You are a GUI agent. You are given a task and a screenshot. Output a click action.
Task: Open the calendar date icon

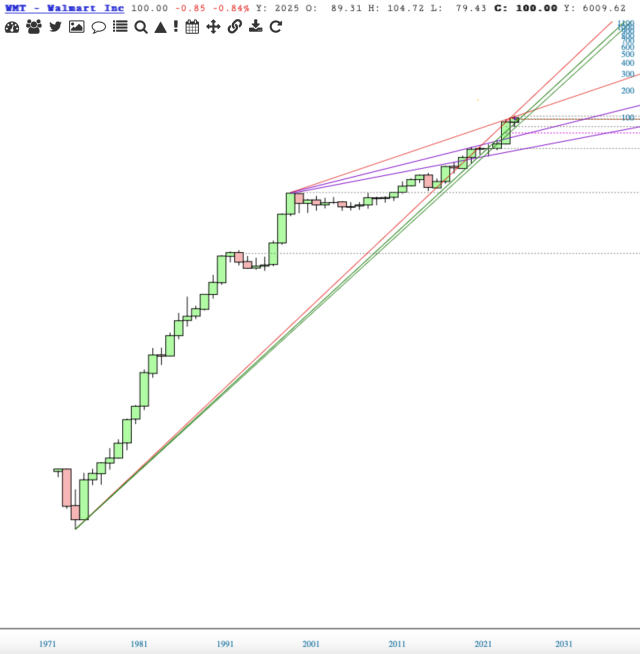point(192,27)
